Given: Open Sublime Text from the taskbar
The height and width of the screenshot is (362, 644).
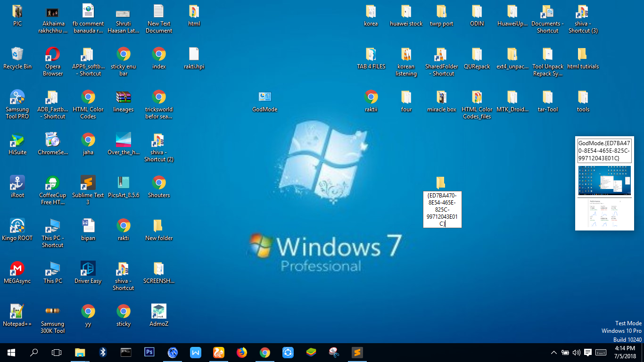Looking at the screenshot, I should click(357, 352).
